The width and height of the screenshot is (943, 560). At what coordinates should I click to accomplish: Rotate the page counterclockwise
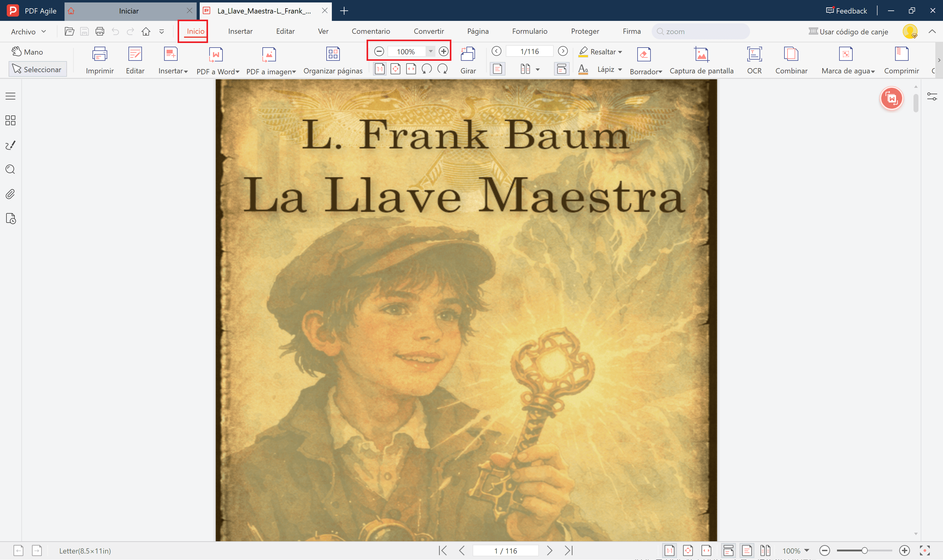coord(427,69)
